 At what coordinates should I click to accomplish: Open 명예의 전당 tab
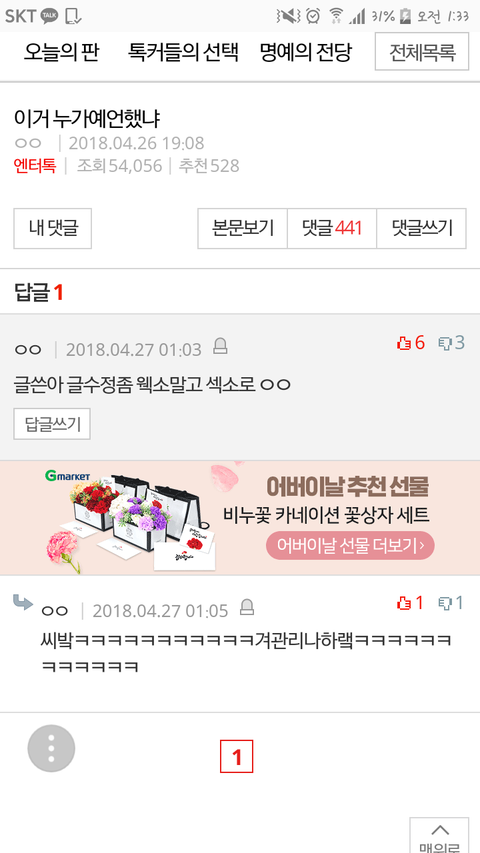[x=306, y=53]
